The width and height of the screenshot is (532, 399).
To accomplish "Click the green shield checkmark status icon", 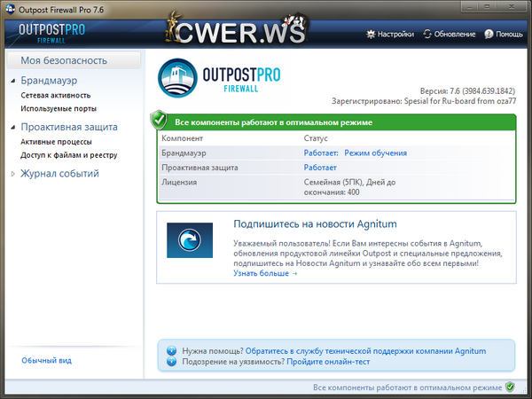I will tap(160, 121).
